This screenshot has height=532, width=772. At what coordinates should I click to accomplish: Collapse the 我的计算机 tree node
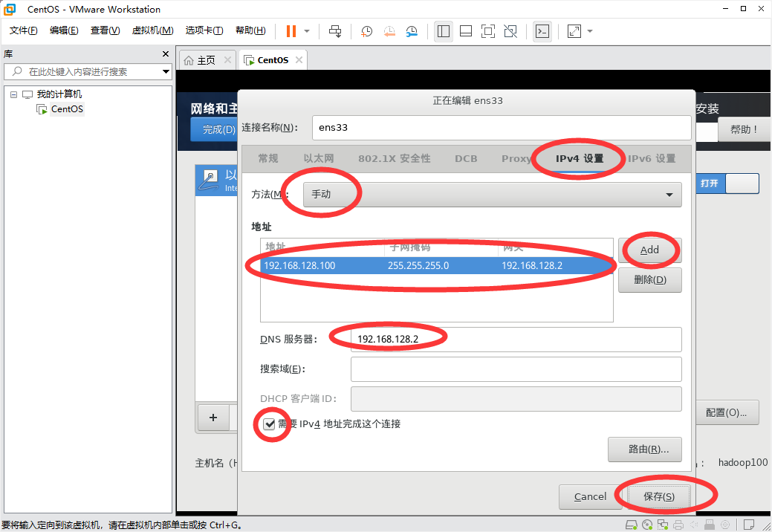click(x=14, y=94)
